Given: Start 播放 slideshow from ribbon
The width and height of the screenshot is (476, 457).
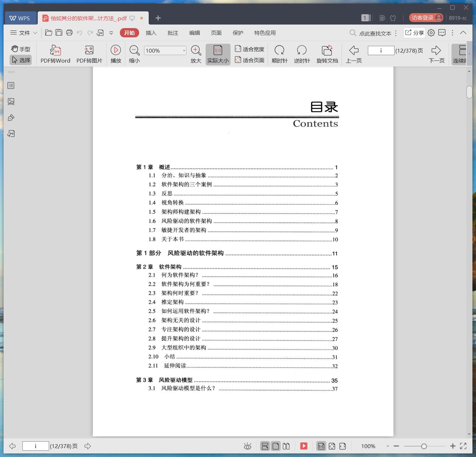Looking at the screenshot, I should (116, 54).
